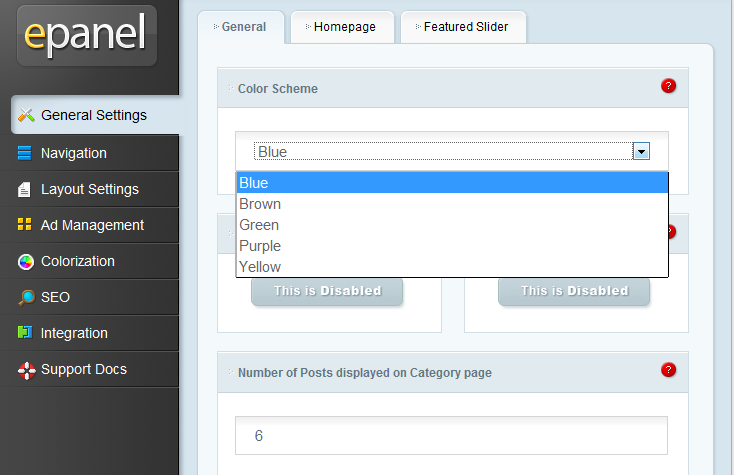Click the SEO magnifying glass icon
734x475 pixels.
26,298
